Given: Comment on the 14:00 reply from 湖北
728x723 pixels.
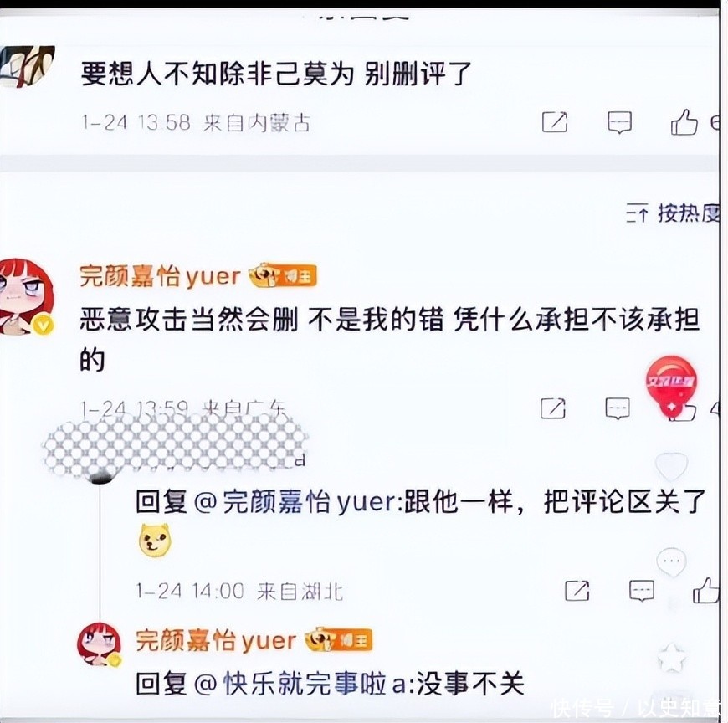Looking at the screenshot, I should (642, 591).
